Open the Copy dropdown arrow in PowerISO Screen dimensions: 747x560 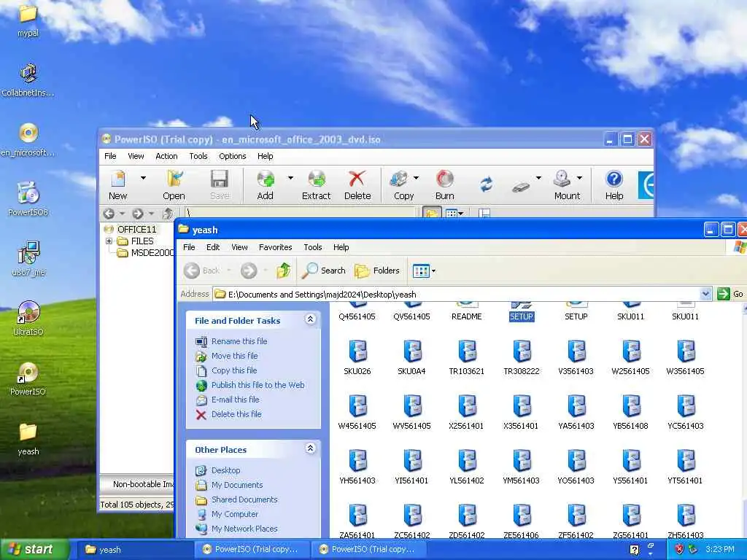click(x=416, y=178)
